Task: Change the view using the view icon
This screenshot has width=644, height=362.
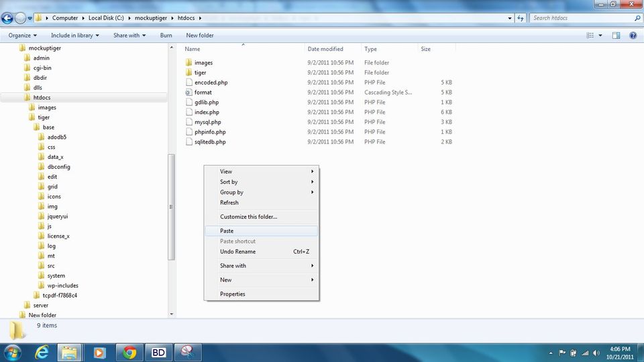Action: (x=590, y=36)
